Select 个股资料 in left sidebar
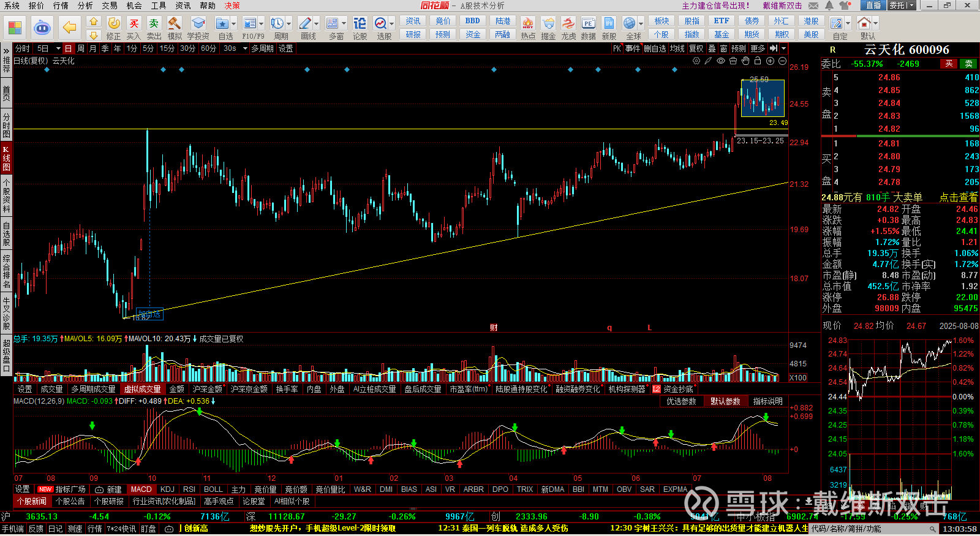This screenshot has height=536, width=980. [6, 196]
